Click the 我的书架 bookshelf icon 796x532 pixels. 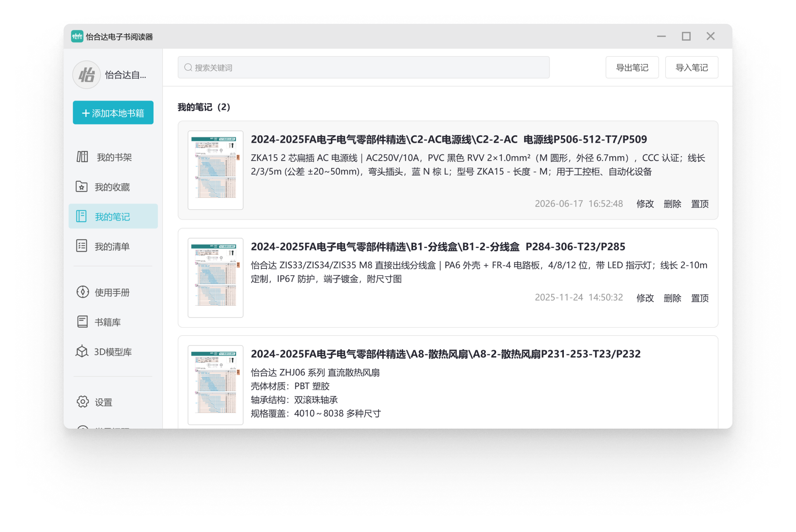82,157
